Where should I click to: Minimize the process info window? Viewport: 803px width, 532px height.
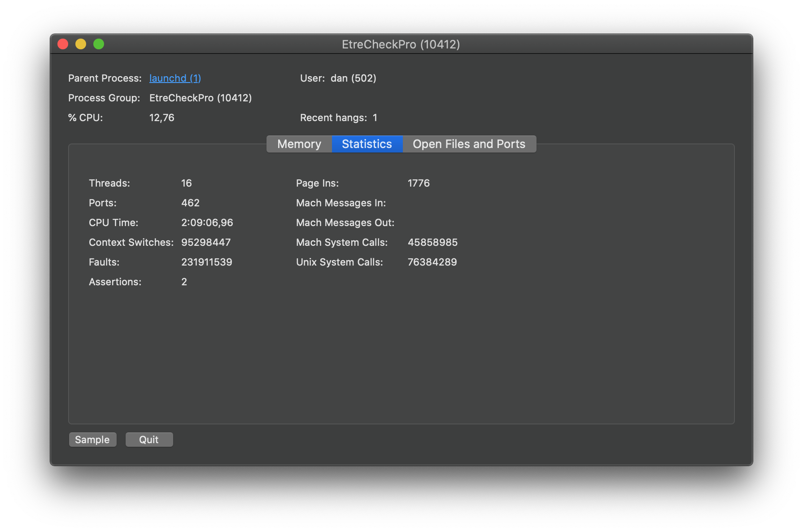[x=81, y=44]
